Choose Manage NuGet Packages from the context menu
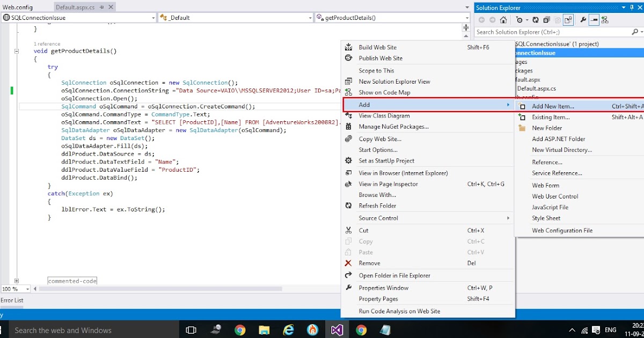 click(393, 127)
